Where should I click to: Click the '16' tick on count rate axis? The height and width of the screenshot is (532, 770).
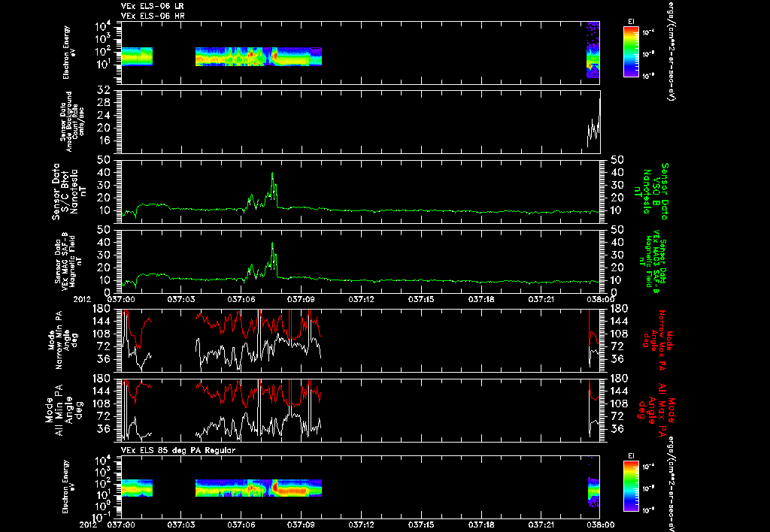[x=104, y=141]
